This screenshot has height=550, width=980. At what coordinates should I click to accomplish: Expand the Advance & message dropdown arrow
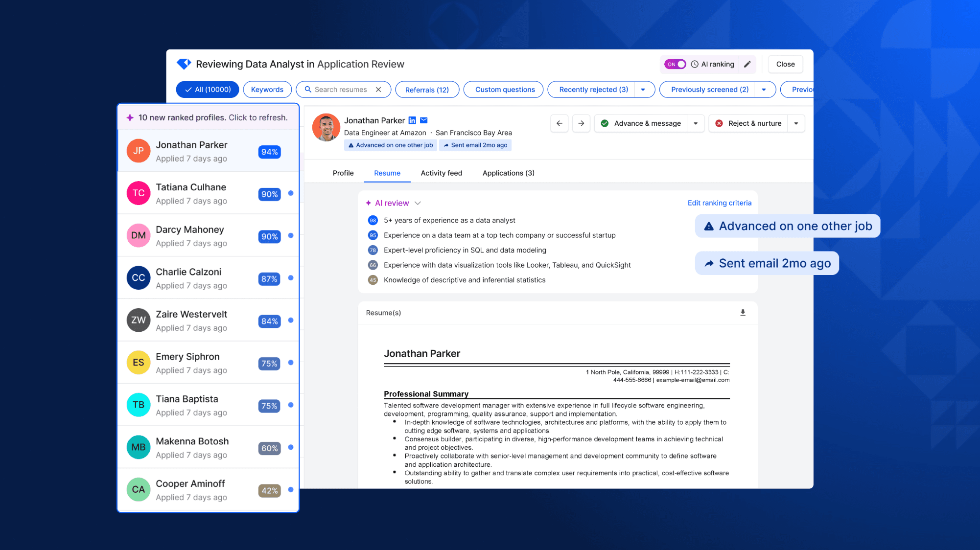696,123
